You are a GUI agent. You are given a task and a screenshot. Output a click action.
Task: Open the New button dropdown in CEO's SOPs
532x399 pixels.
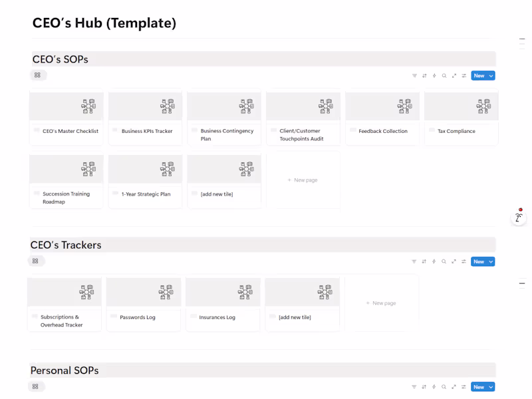pyautogui.click(x=491, y=75)
